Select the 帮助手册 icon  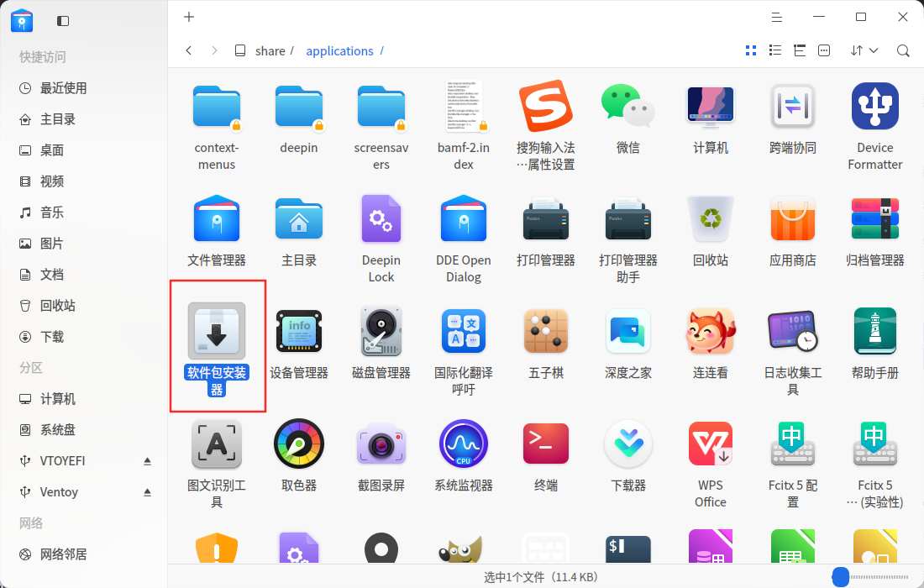pos(875,331)
